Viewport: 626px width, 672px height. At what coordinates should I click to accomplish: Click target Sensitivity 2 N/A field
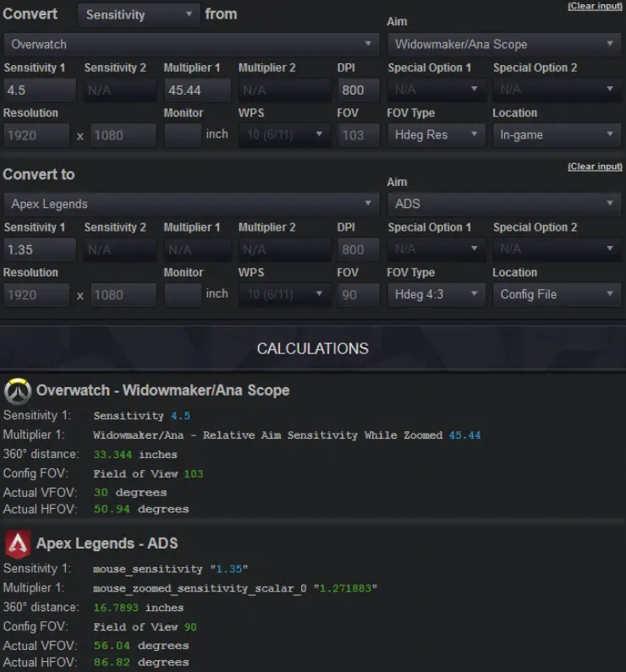(120, 249)
